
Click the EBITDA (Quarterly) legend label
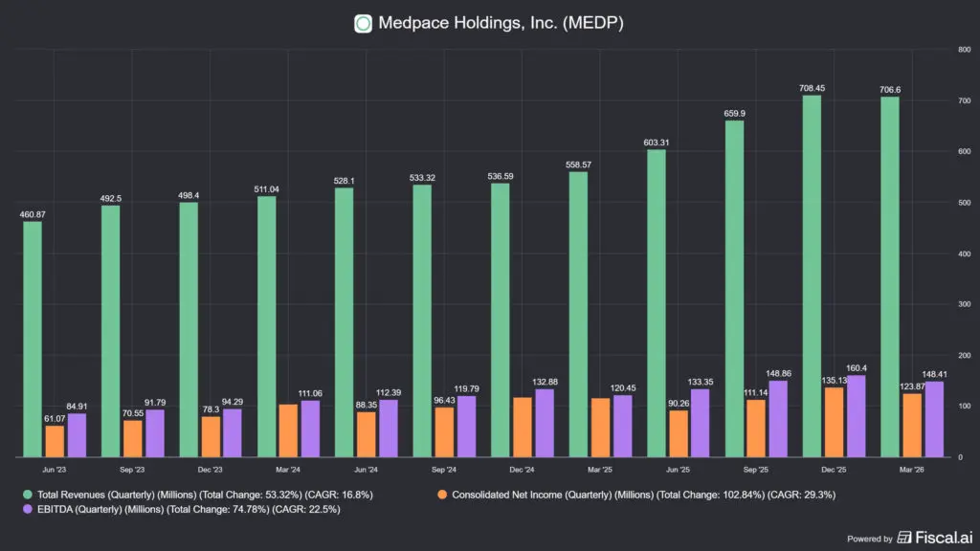coord(189,509)
